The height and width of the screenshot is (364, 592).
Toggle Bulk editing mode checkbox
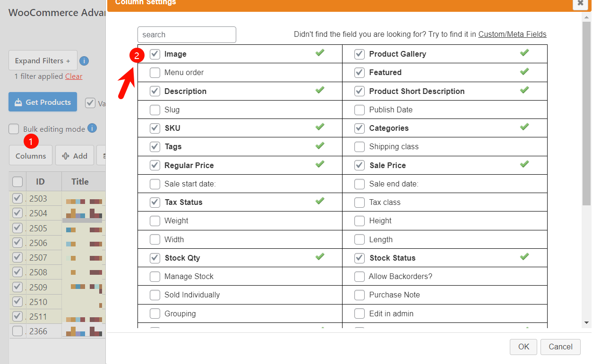pyautogui.click(x=14, y=129)
